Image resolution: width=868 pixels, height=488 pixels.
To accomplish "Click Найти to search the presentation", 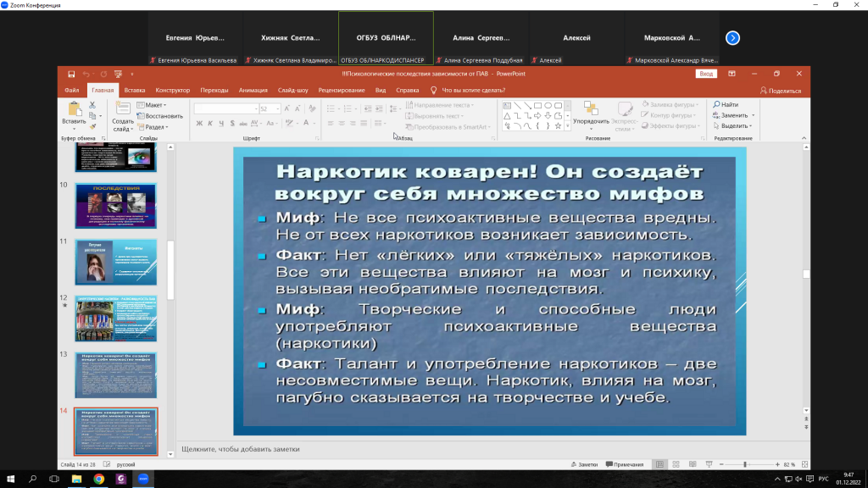I will tap(726, 104).
